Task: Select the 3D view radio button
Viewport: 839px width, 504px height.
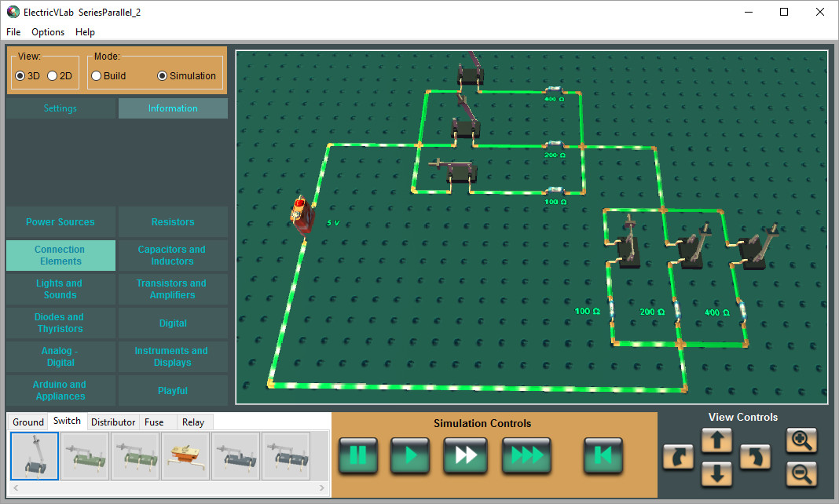Action: click(x=22, y=75)
